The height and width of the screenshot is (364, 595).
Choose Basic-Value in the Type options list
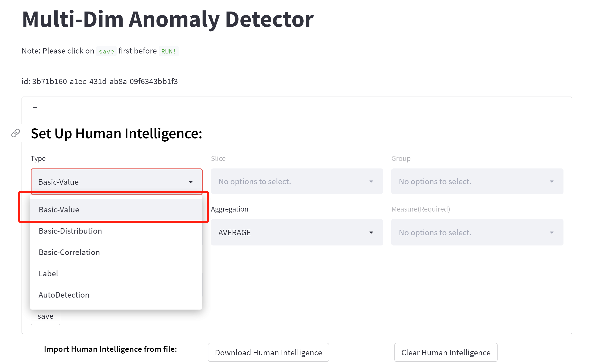click(x=116, y=210)
